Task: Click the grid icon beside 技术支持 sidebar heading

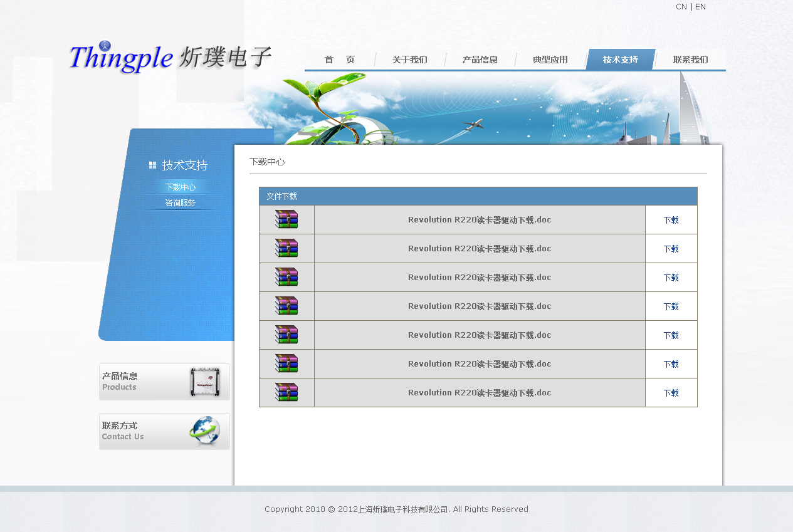Action: pos(152,165)
